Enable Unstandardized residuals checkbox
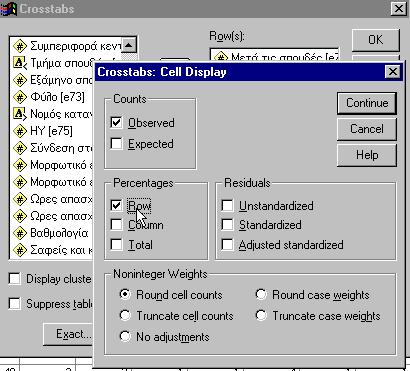 (x=227, y=206)
